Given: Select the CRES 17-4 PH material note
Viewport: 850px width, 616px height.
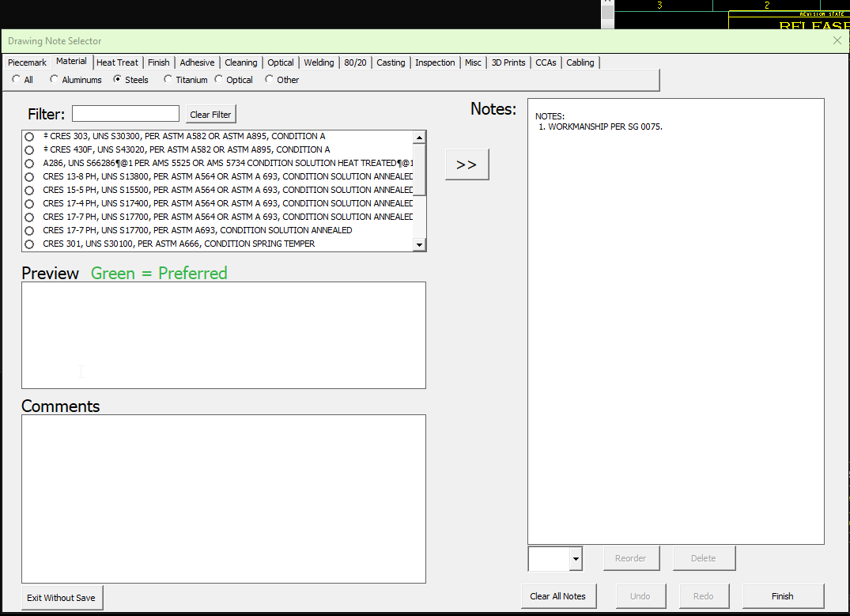Looking at the screenshot, I should (28, 202).
